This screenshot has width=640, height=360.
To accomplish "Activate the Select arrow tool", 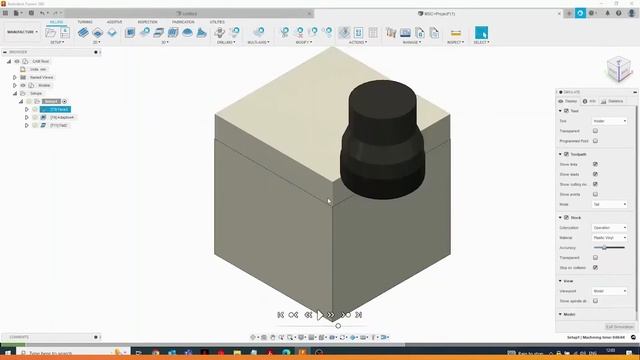I will tap(481, 33).
